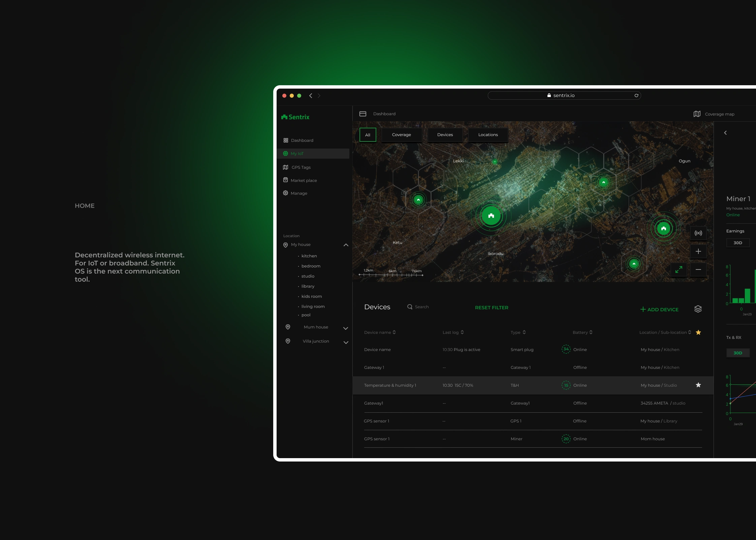Switch to the Coverage map filter tab
Viewport: 756px width, 540px height.
pos(401,135)
